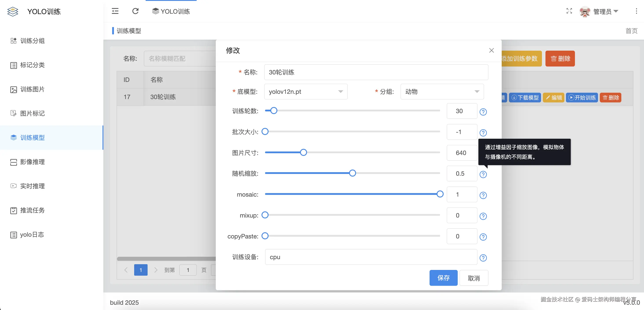
Task: Go to 训练图片 sidebar menu
Action: [x=32, y=89]
